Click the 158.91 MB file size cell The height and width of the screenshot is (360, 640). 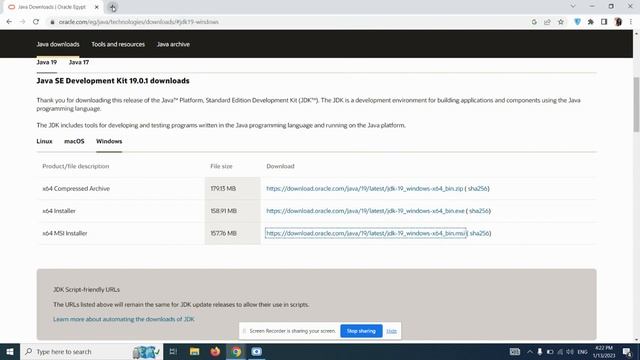tap(232, 211)
